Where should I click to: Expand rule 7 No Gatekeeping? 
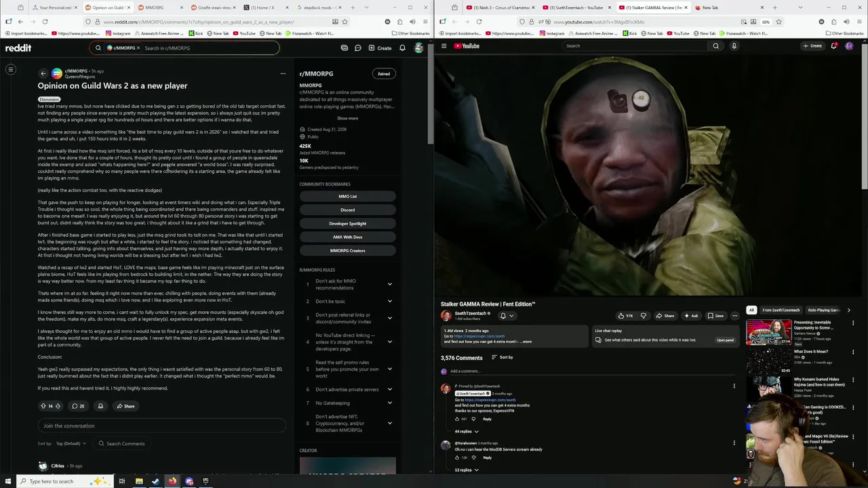(390, 403)
